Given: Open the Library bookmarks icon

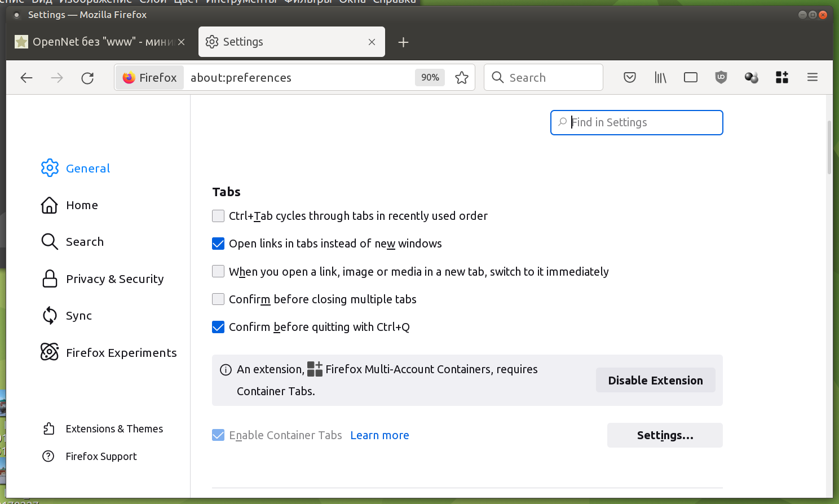Looking at the screenshot, I should coord(660,78).
